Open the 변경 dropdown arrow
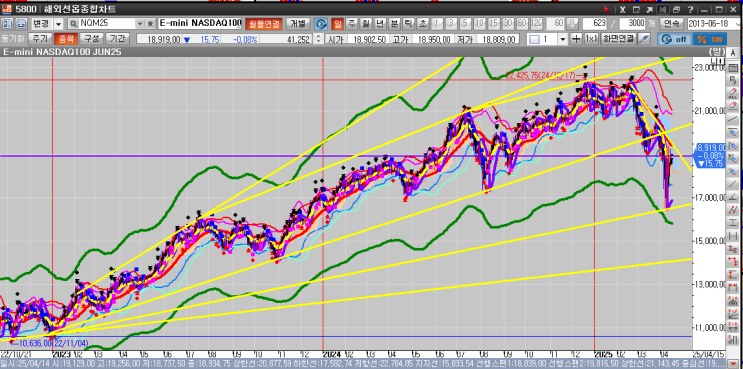Viewport: 743px width, 369px height. pyautogui.click(x=59, y=24)
